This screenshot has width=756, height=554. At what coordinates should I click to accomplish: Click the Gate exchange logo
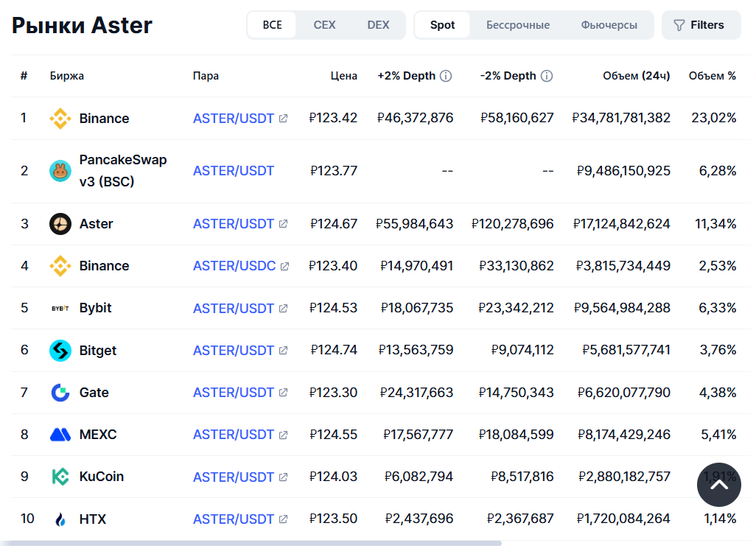tap(60, 393)
